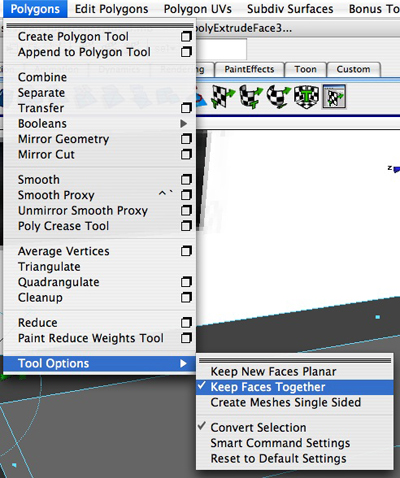Toggle Keep Faces Together option
The width and height of the screenshot is (400, 478).
(295, 387)
